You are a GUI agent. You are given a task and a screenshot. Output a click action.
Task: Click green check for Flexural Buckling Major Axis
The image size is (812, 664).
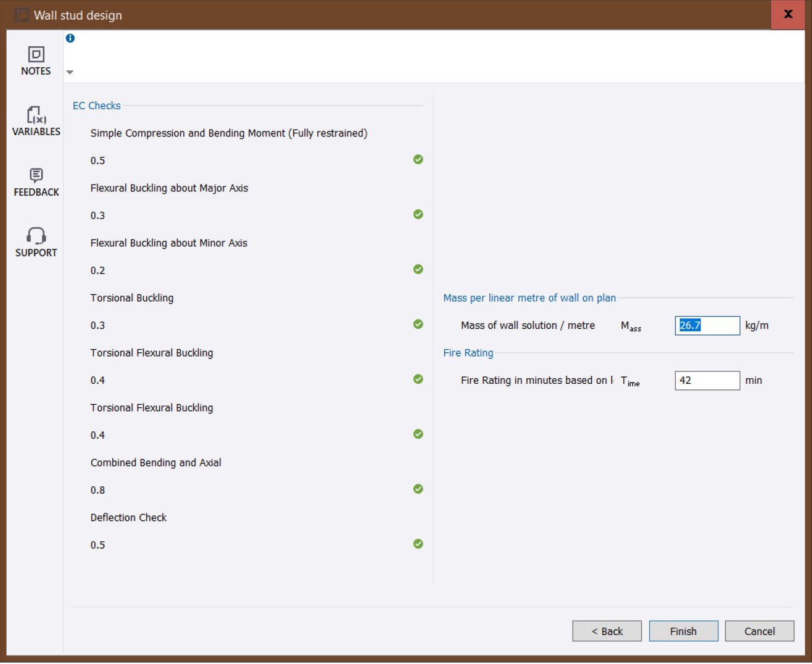418,214
